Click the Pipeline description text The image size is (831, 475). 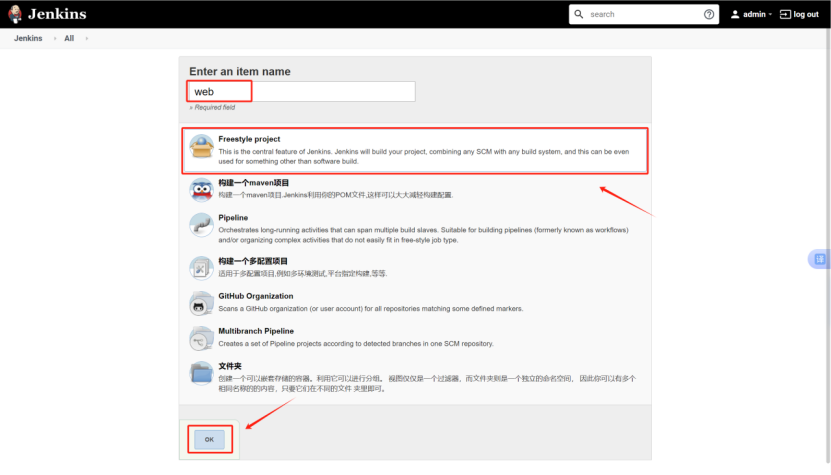423,235
